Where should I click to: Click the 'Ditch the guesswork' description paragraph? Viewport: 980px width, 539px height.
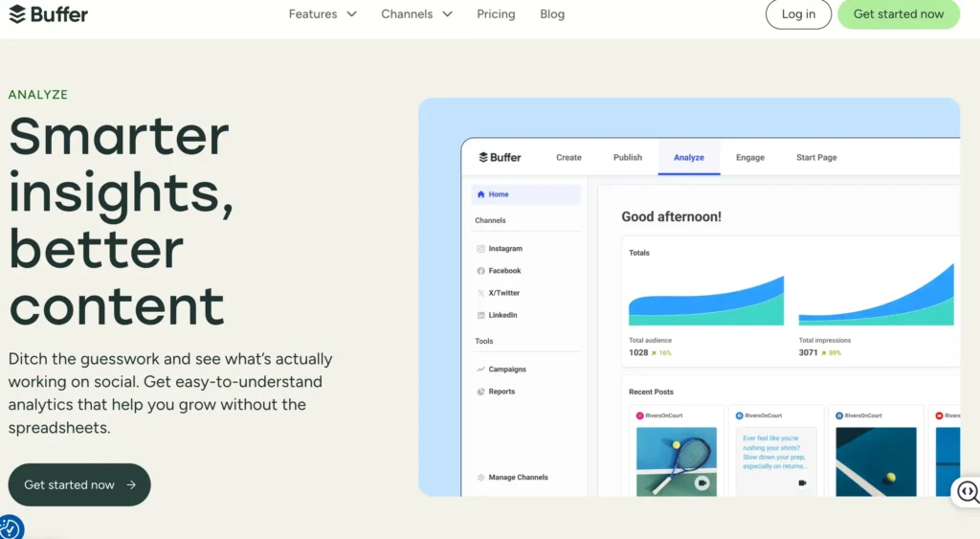pos(170,393)
